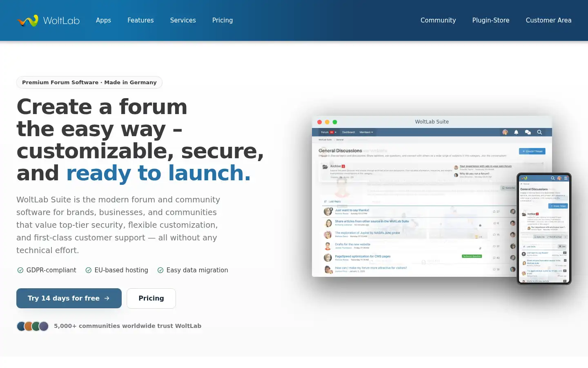Viewport: 588px width, 368px height.
Task: Open the thread "Just want to say thanks!"
Action: [x=352, y=210]
